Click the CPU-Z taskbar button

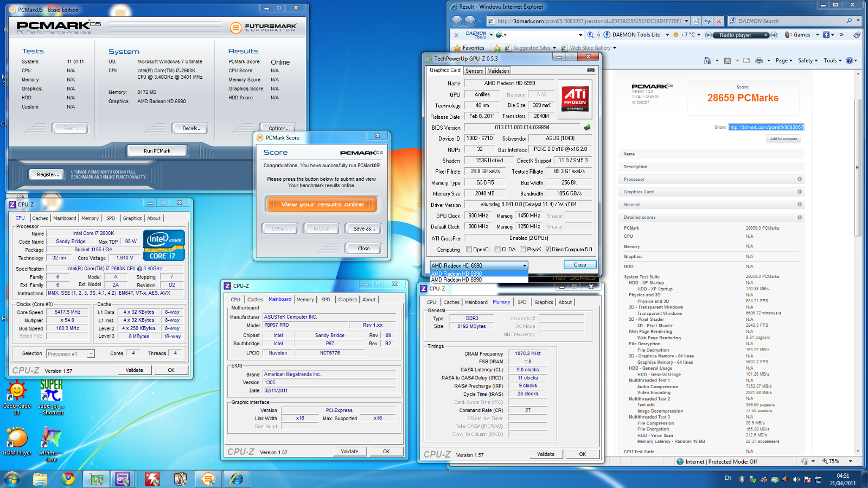[123, 479]
